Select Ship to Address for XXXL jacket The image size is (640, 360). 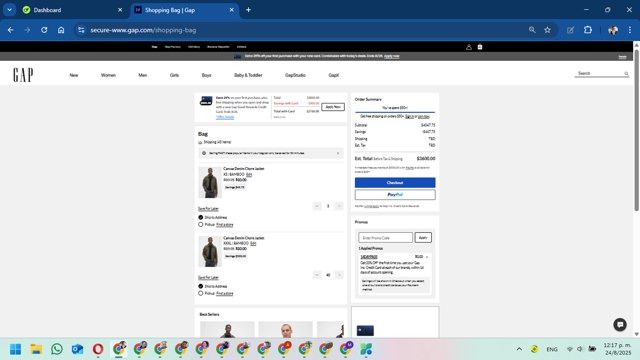coord(200,286)
